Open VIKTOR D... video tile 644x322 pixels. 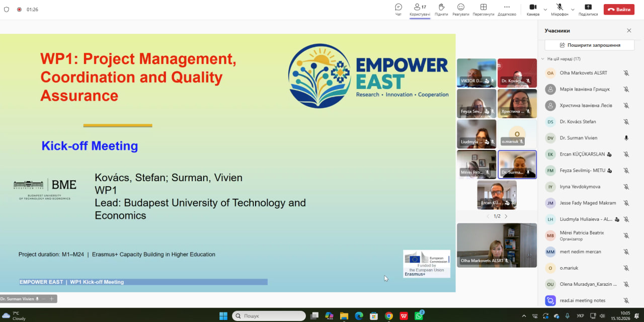(476, 73)
